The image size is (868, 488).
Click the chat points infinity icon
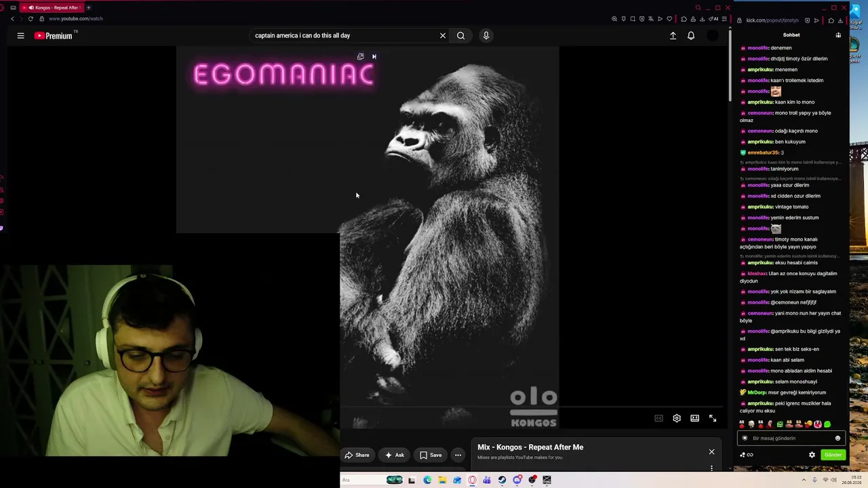[749, 455]
